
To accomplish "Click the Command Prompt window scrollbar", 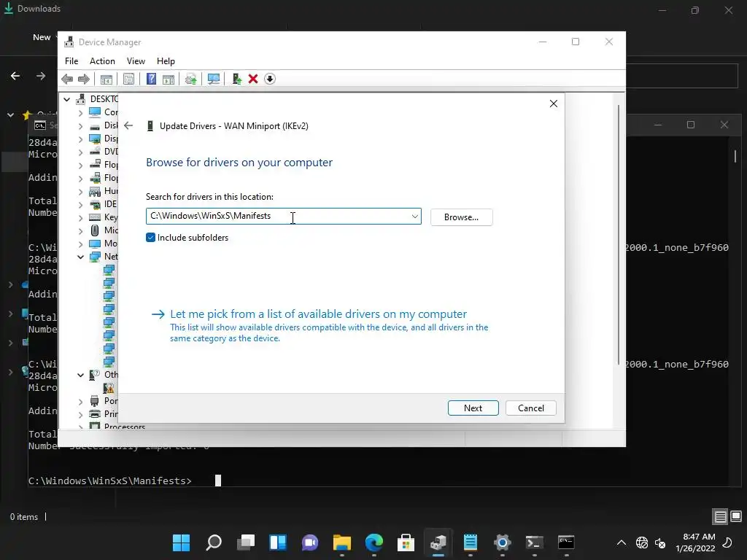I will coord(735,156).
